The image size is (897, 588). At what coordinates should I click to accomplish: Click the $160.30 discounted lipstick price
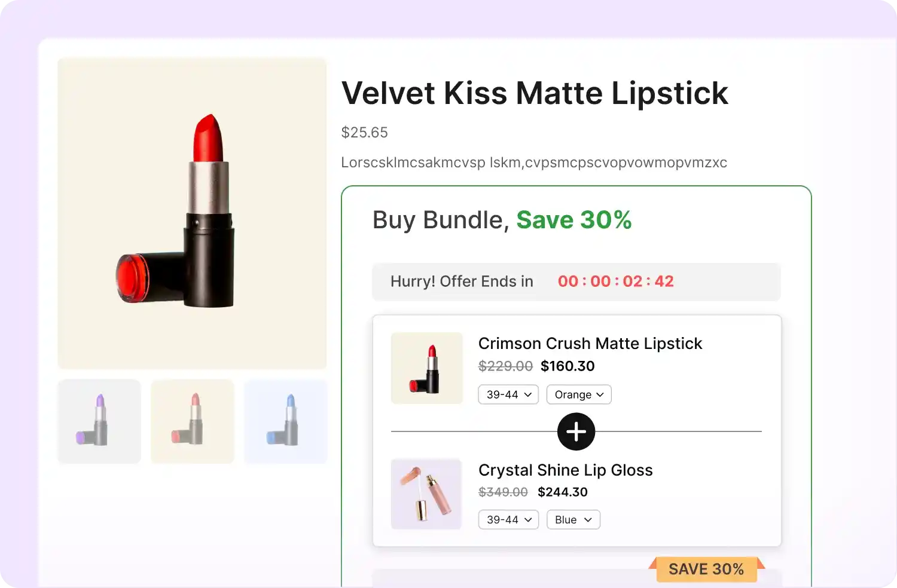[568, 366]
